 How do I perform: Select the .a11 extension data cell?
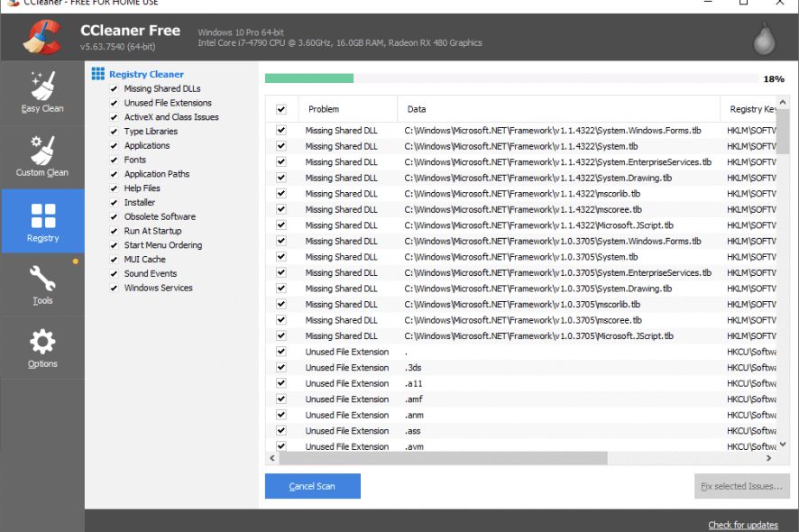pyautogui.click(x=413, y=383)
